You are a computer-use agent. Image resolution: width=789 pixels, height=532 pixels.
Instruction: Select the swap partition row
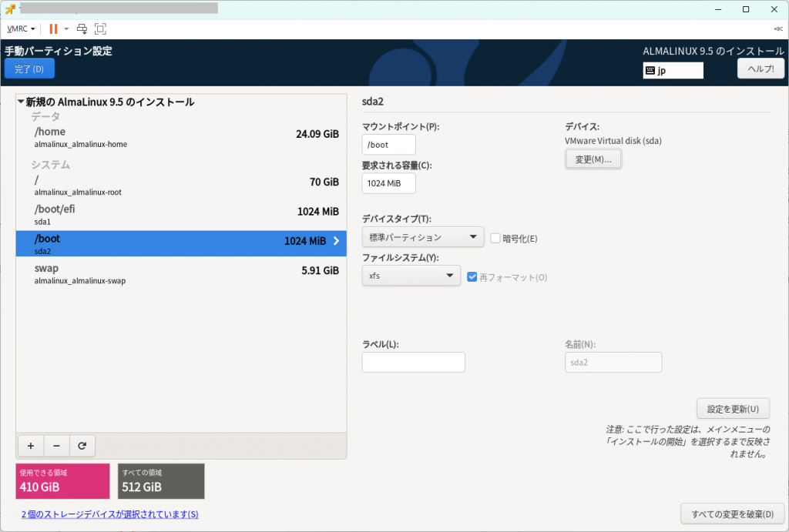[181, 274]
